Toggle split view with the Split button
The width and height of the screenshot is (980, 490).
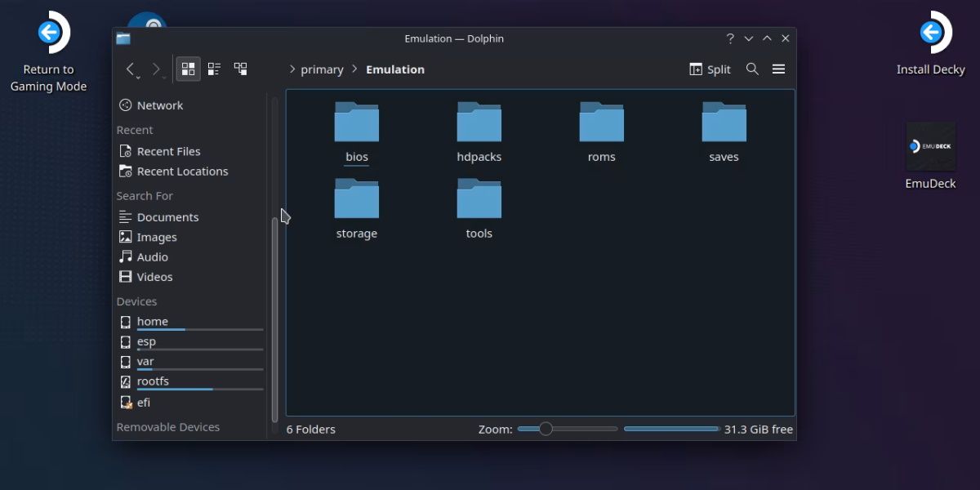point(710,69)
